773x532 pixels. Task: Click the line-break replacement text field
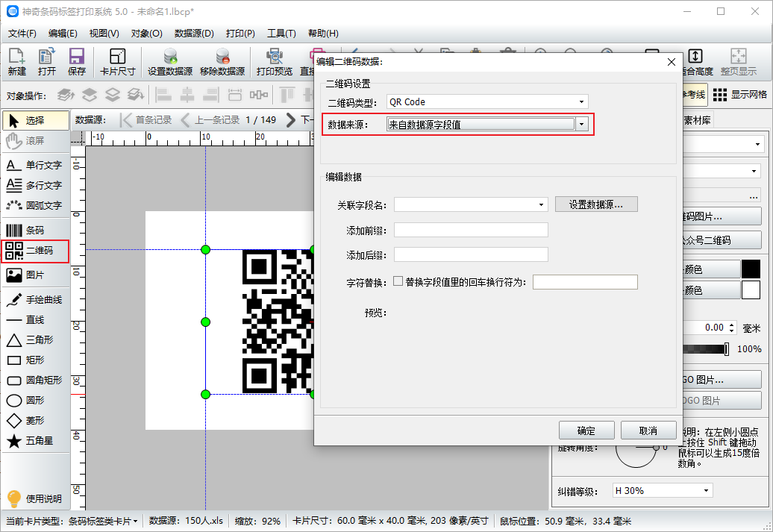click(585, 282)
